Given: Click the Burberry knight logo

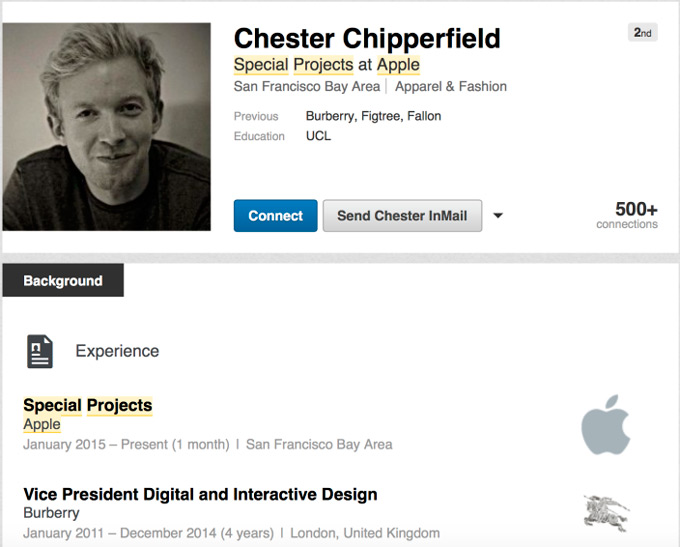Looking at the screenshot, I should click(606, 511).
